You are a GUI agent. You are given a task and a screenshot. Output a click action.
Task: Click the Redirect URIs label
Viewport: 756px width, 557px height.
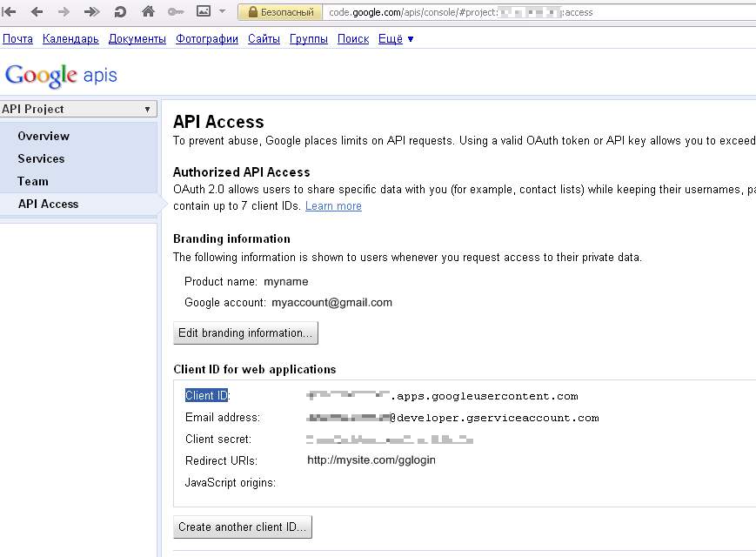[x=221, y=460]
